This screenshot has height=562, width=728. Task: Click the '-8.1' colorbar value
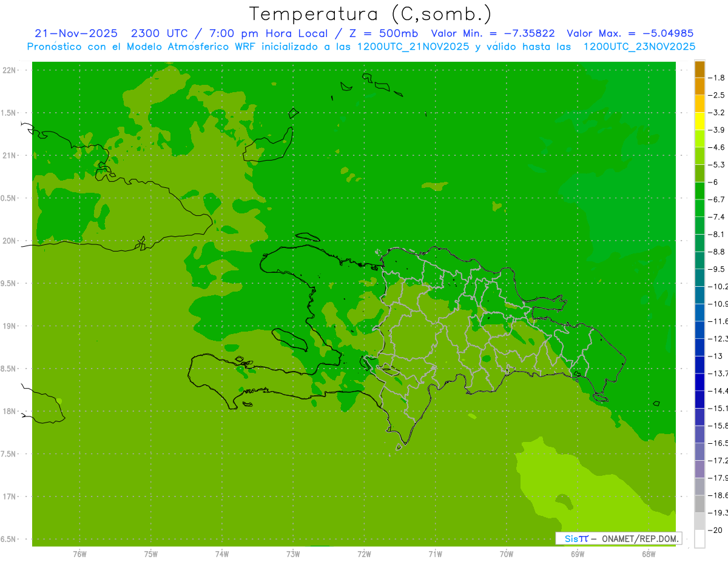(x=716, y=234)
